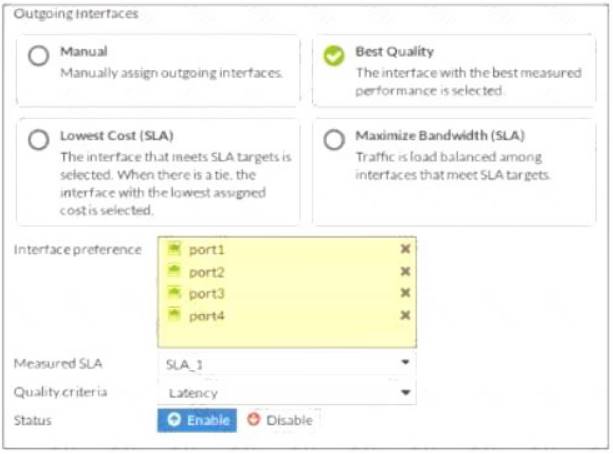Screen dimensions: 613x454
Task: Click the port3 interface icon
Action: tap(173, 293)
